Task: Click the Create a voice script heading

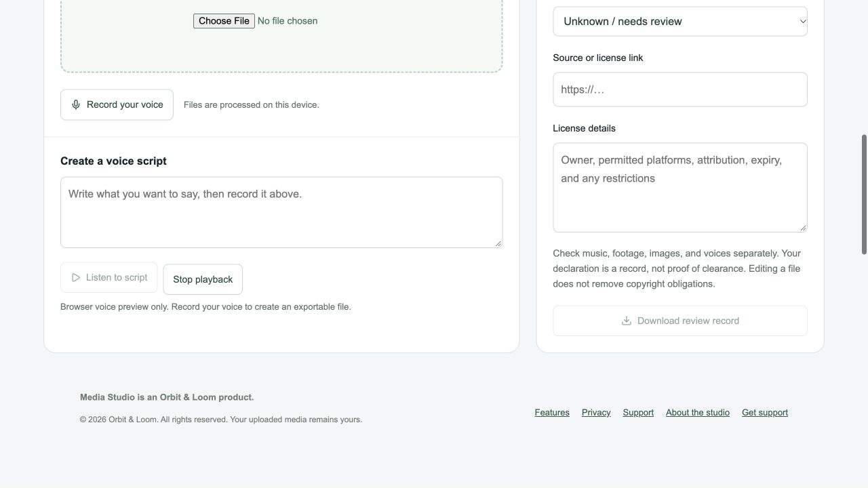Action: 113,161
